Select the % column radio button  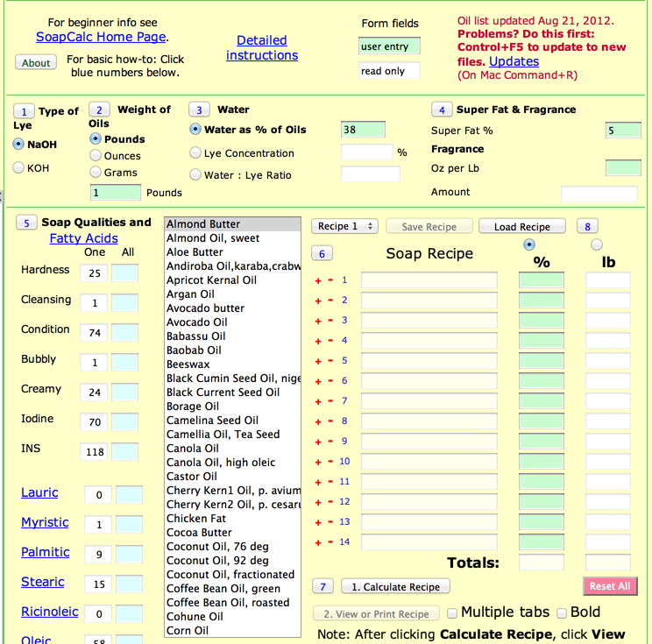tap(529, 244)
